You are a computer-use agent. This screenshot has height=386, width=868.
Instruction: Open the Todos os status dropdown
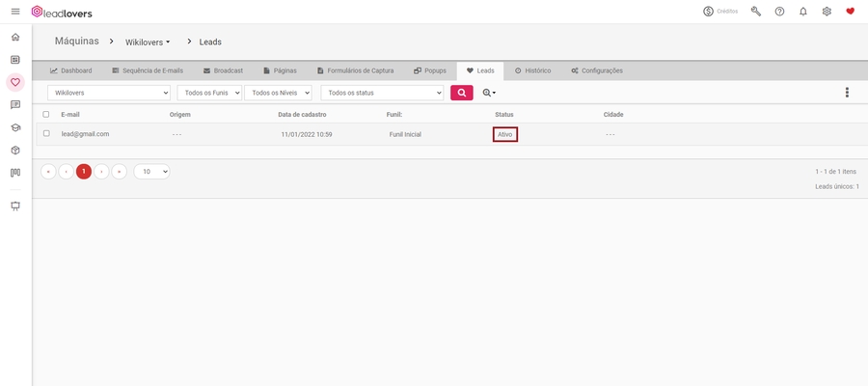[382, 93]
